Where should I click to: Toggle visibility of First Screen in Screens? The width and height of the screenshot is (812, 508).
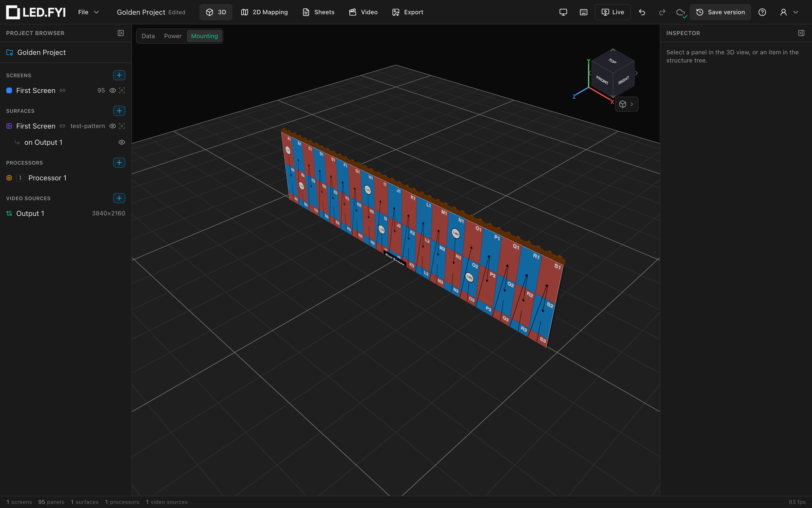tap(113, 90)
